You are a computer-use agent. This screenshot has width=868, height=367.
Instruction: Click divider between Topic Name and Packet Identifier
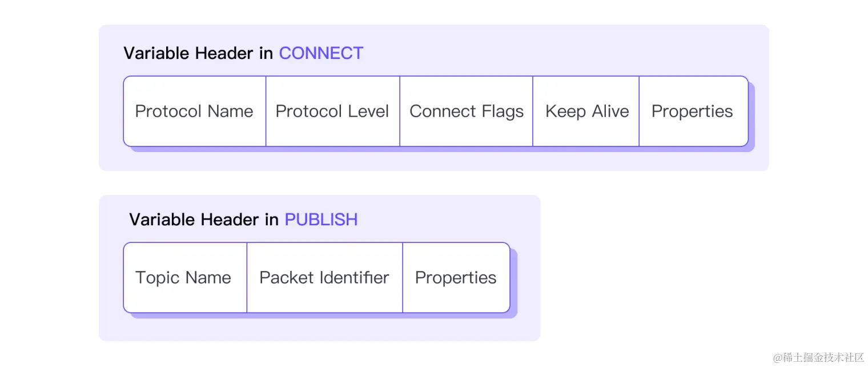coord(247,277)
